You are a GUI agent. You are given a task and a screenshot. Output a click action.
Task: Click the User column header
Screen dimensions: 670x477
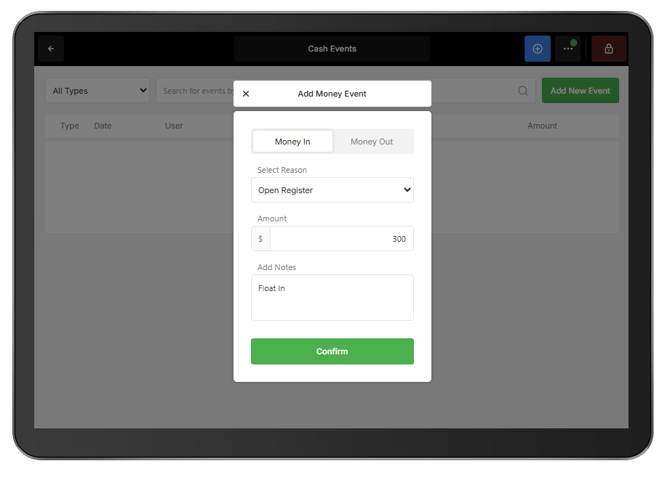pyautogui.click(x=174, y=126)
